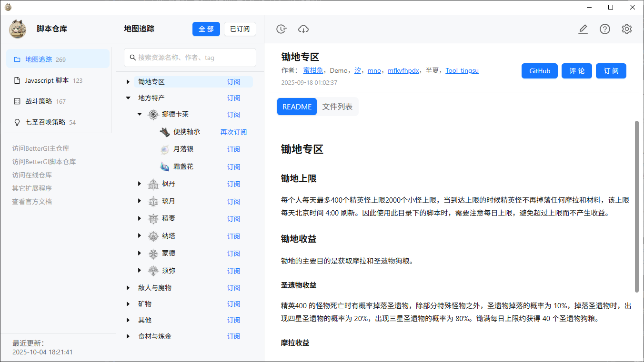Switch filter to 已订阅
The width and height of the screenshot is (644, 362).
[240, 29]
